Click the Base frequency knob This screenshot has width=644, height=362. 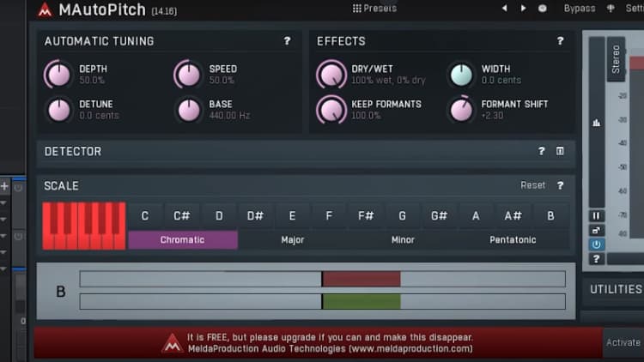(188, 110)
